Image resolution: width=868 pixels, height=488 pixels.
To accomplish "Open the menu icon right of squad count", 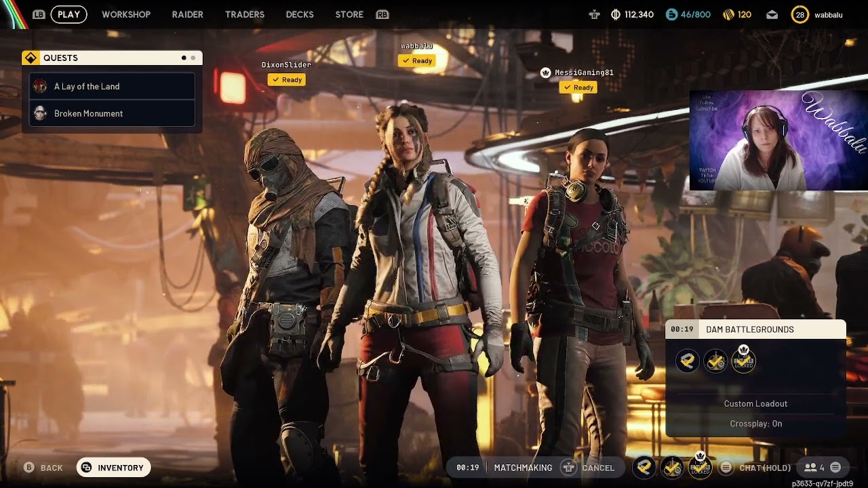I will coord(835,468).
